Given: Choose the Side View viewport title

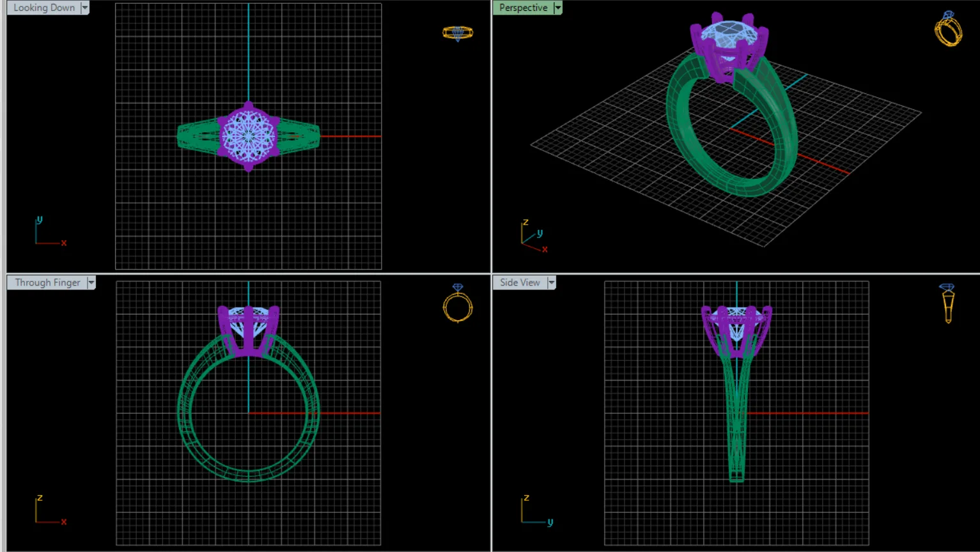Looking at the screenshot, I should (x=520, y=282).
